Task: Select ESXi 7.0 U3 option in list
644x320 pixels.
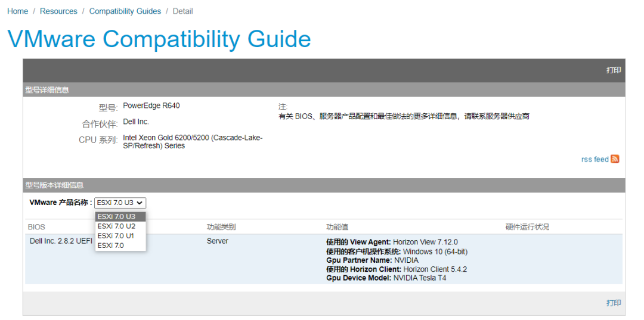Action: coord(120,216)
